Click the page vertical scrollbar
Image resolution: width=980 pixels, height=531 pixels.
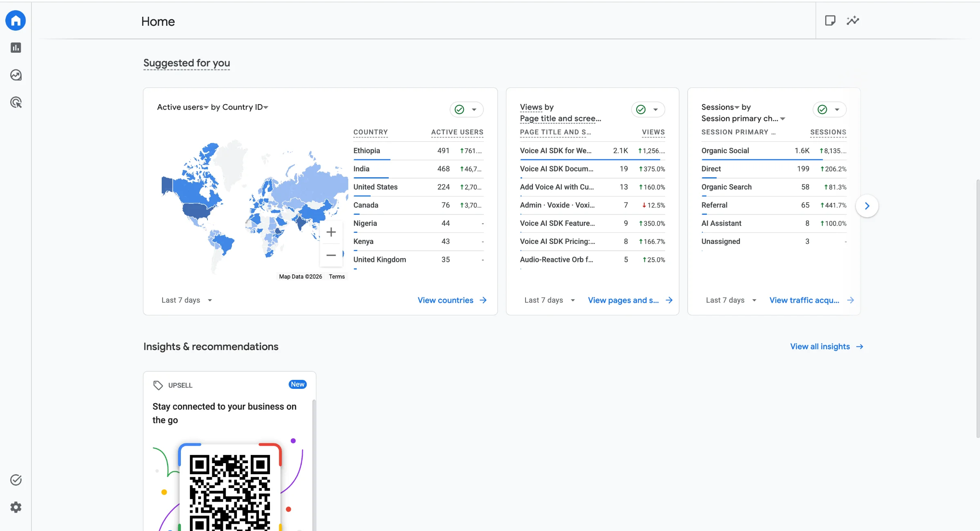click(x=978, y=308)
